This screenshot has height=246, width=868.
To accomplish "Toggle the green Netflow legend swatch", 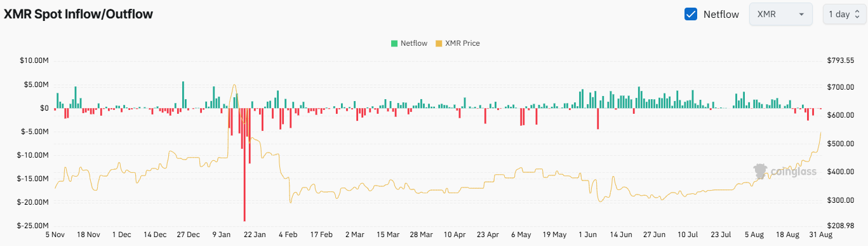I will pyautogui.click(x=394, y=43).
